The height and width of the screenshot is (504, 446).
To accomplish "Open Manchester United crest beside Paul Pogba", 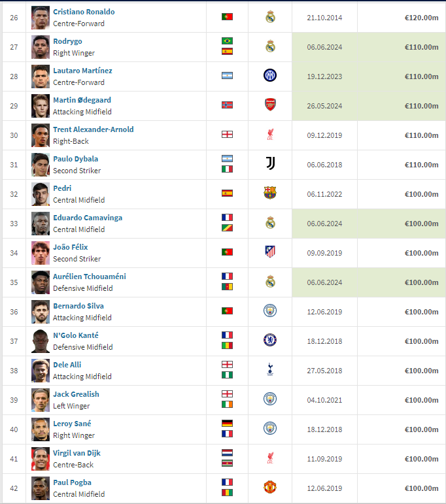I will pos(270,487).
